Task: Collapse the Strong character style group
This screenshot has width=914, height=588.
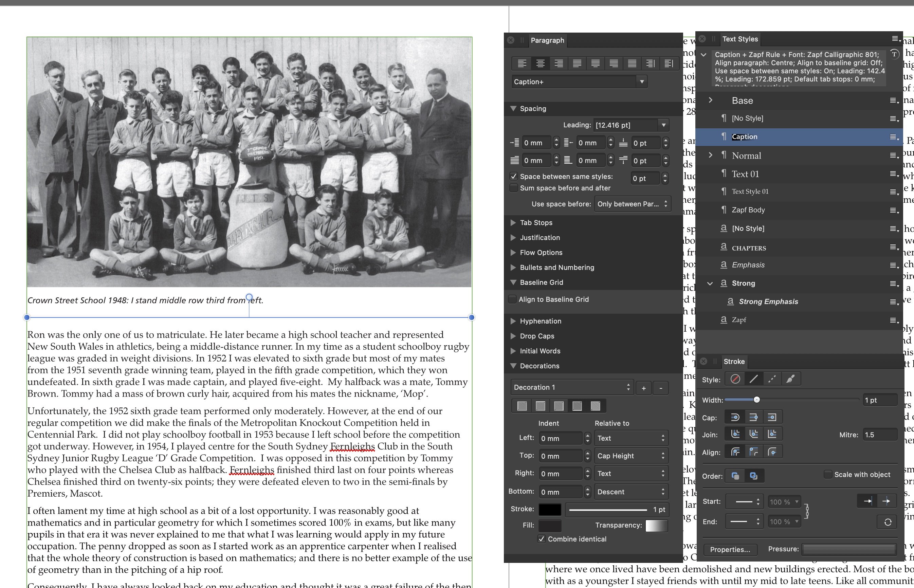Action: [x=710, y=283]
